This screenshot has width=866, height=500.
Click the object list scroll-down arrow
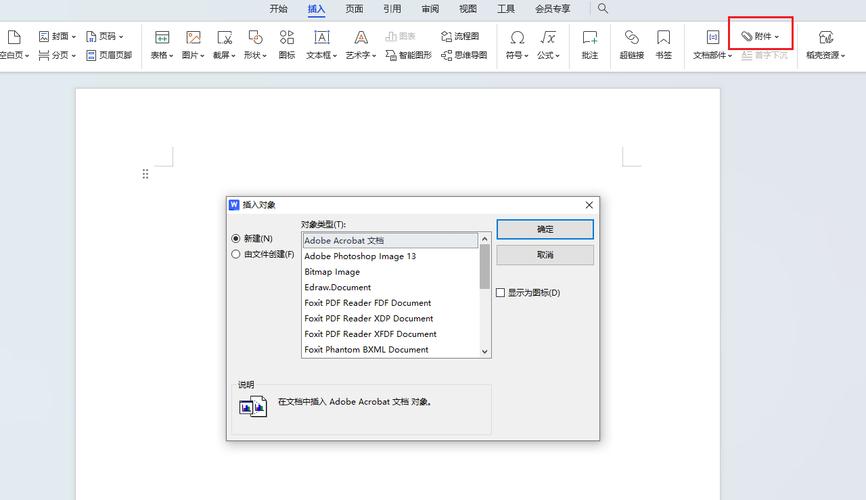tap(485, 351)
